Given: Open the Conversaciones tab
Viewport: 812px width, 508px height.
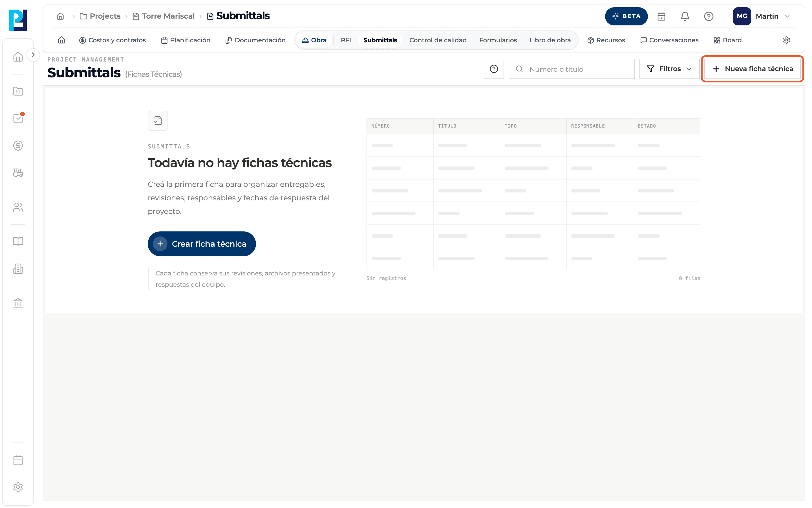Looking at the screenshot, I should pyautogui.click(x=669, y=40).
